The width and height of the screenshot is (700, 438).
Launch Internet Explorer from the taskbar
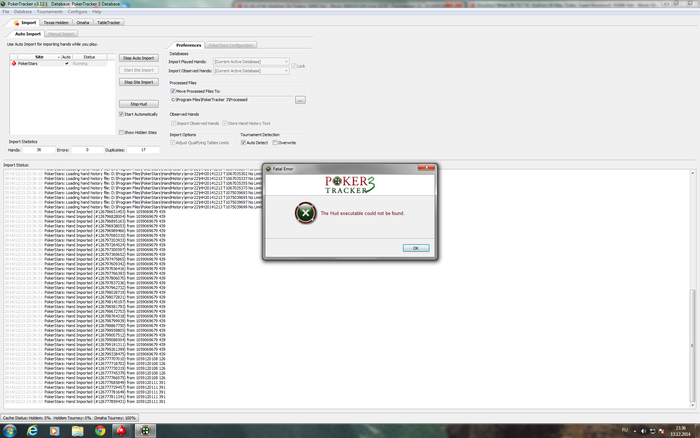tap(32, 431)
